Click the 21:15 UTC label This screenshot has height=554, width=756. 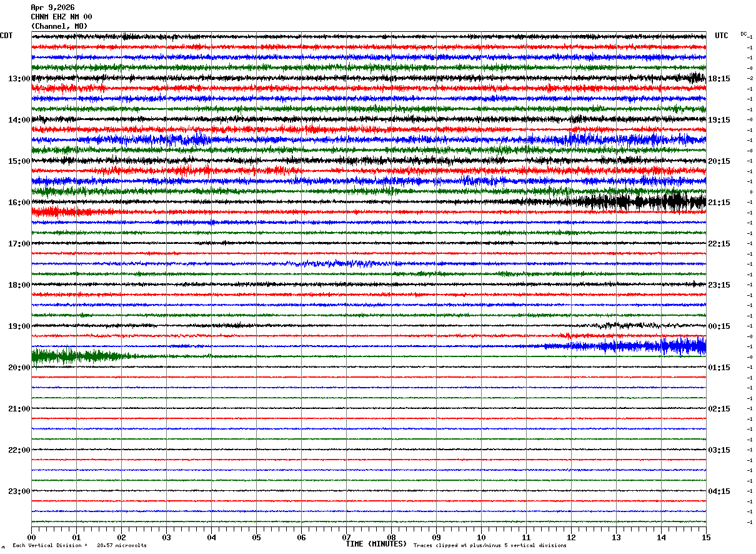720,203
